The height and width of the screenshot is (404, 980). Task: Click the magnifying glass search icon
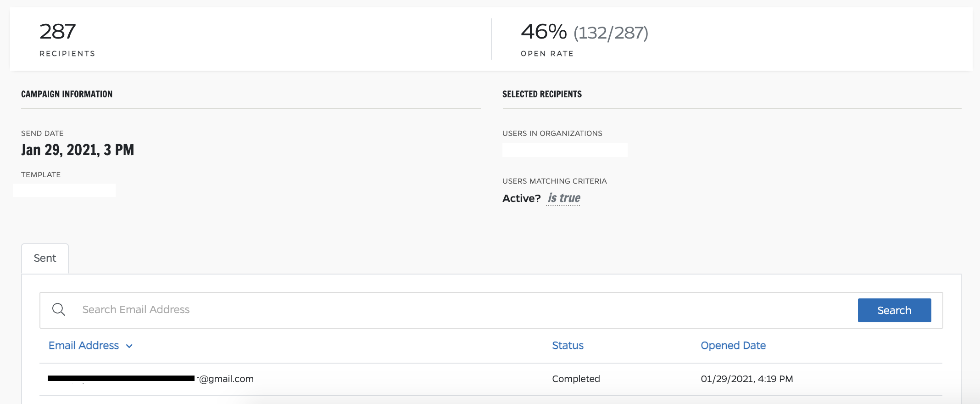(x=59, y=309)
